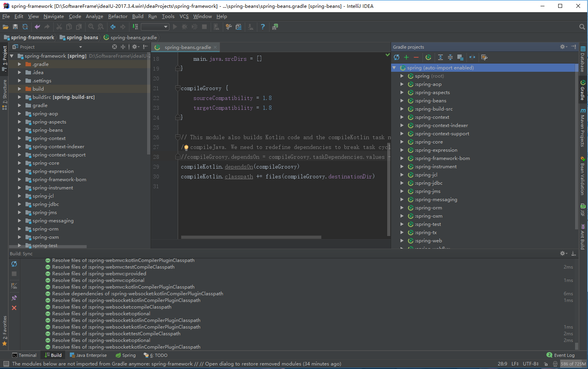This screenshot has height=369, width=588.
Task: Attach a Gradle project with the plus icon
Action: click(x=406, y=57)
